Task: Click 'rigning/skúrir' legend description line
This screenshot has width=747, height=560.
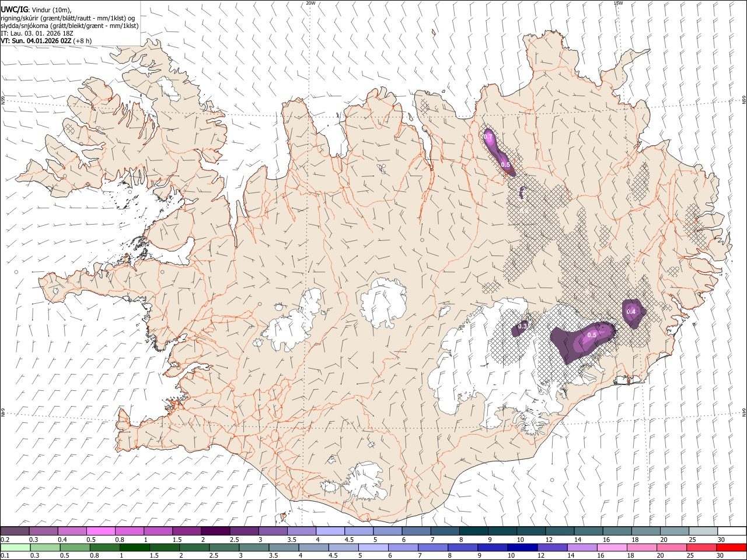Action: pos(68,17)
